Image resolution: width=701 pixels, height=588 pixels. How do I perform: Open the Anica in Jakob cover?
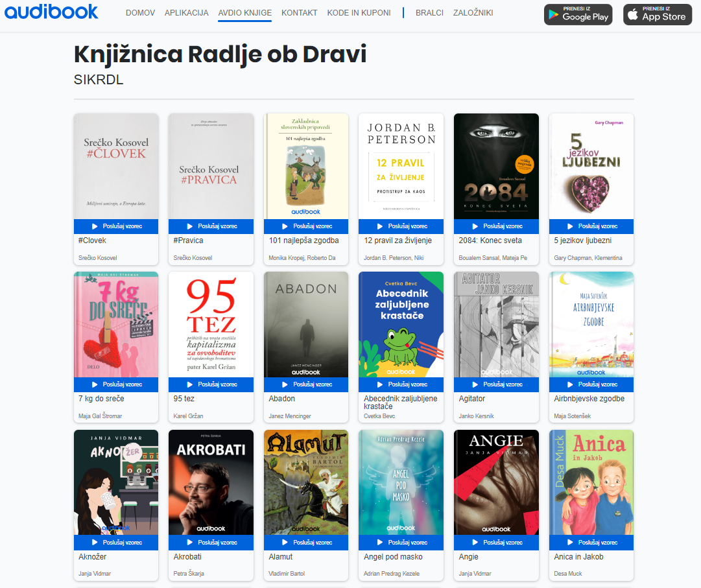point(591,482)
